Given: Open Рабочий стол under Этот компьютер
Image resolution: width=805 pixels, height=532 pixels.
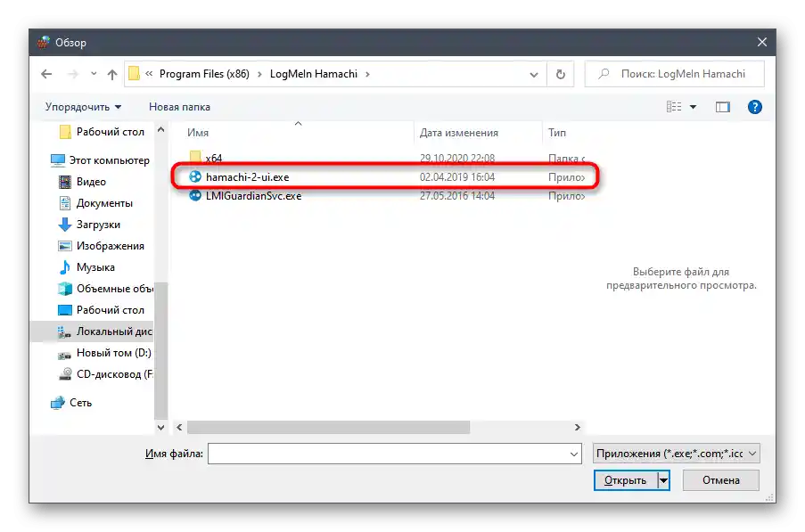Looking at the screenshot, I should click(x=110, y=310).
